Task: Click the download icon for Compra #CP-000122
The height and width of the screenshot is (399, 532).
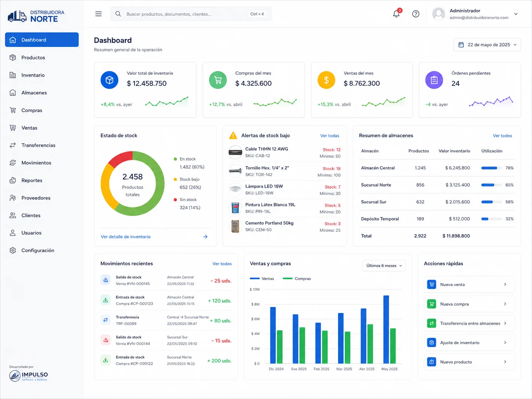Action: pos(106,360)
